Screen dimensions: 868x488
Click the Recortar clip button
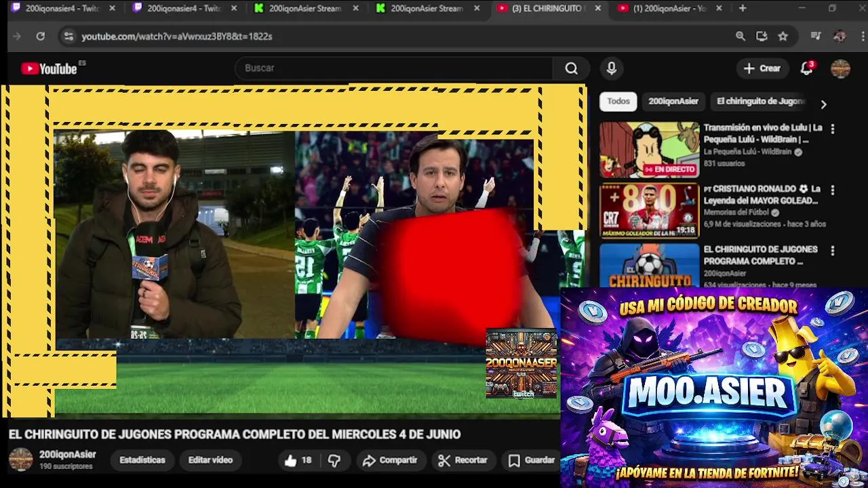pos(463,460)
